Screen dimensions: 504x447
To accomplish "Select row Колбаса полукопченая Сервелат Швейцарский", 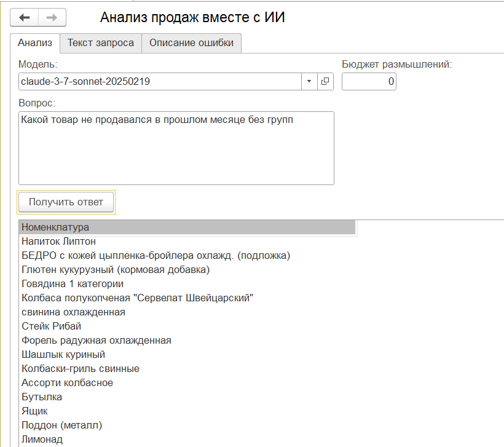I will pyautogui.click(x=187, y=298).
